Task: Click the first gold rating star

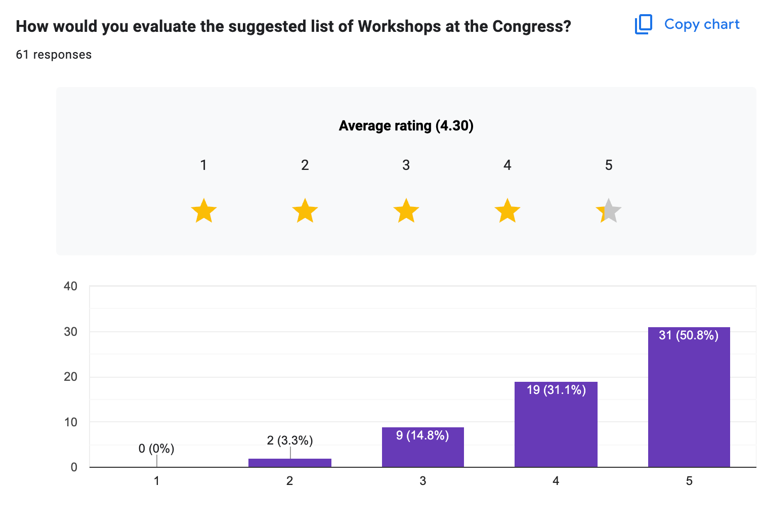Action: tap(204, 211)
